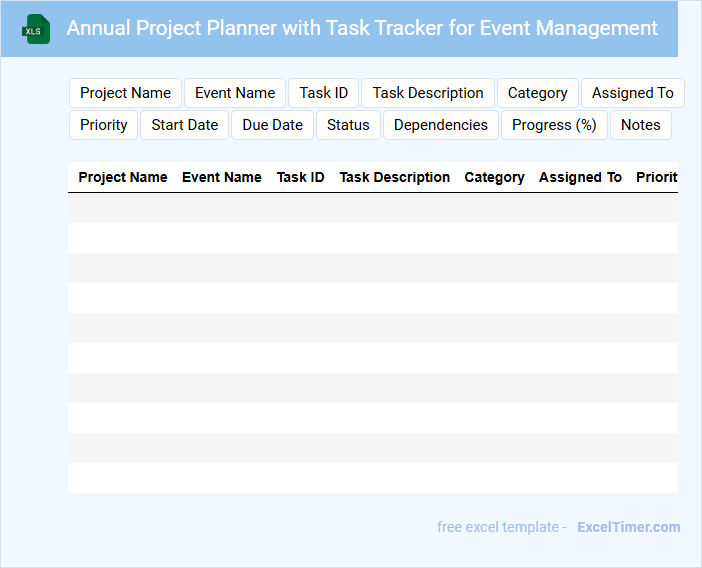This screenshot has height=568, width=702.
Task: Select the Category tag button
Action: (x=537, y=93)
